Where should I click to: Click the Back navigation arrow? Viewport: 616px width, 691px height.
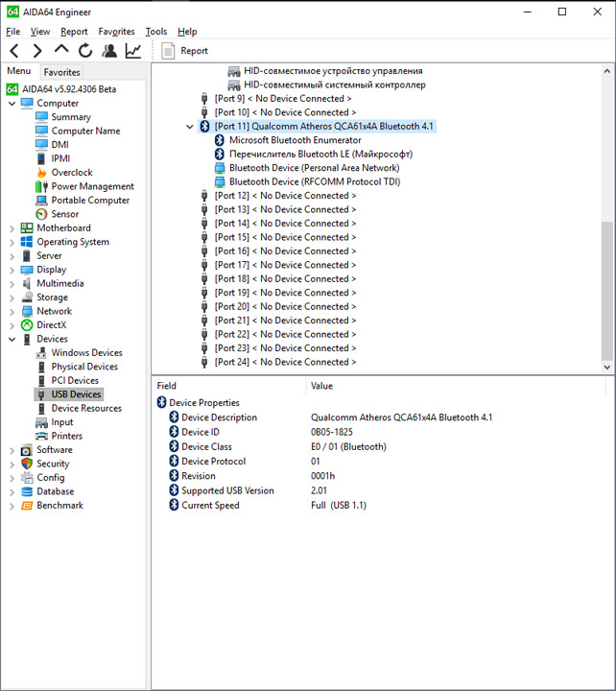click(x=14, y=51)
